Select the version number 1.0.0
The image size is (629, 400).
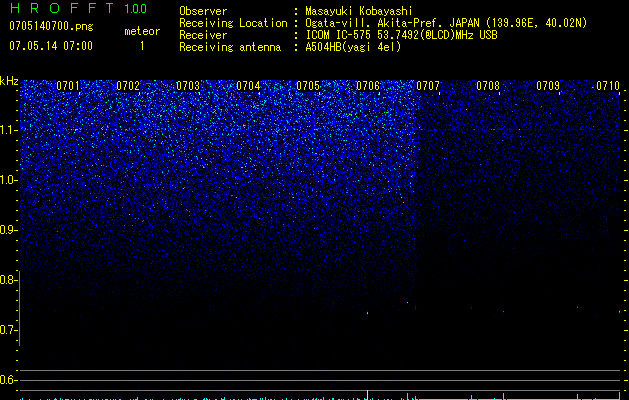(x=136, y=8)
